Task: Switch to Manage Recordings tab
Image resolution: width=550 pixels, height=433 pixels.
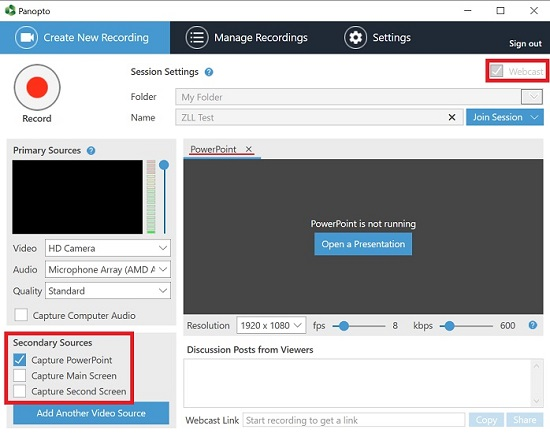Action: pos(247,38)
